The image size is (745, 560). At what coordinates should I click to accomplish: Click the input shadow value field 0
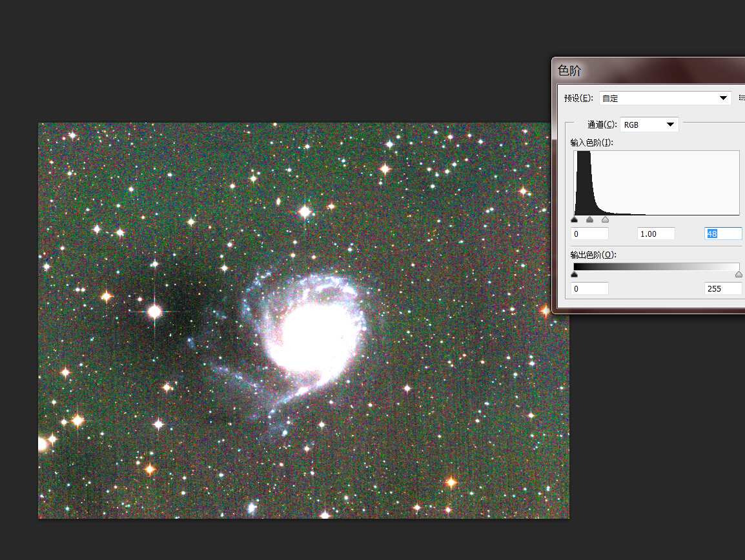point(589,234)
